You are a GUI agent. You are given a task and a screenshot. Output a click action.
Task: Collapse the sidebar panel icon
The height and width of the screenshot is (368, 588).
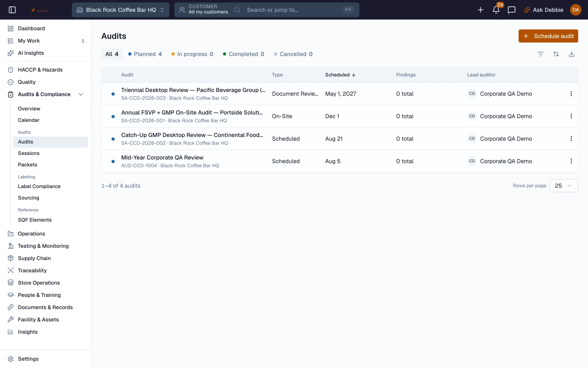coord(12,10)
